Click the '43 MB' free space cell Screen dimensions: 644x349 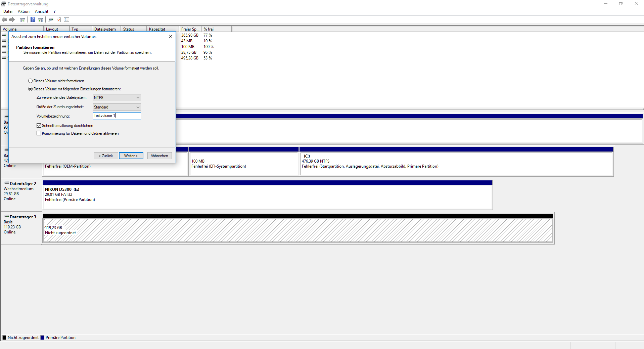[x=187, y=41]
